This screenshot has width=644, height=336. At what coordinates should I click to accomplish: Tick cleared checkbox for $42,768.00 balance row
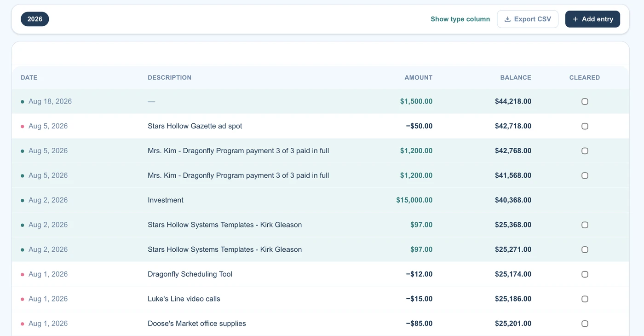[x=585, y=151]
